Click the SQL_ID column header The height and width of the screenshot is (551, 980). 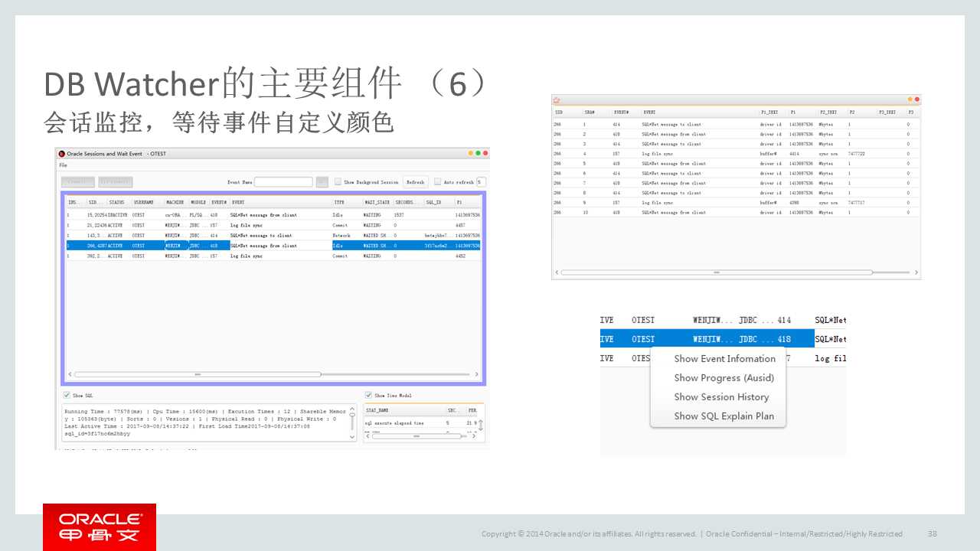(x=439, y=202)
